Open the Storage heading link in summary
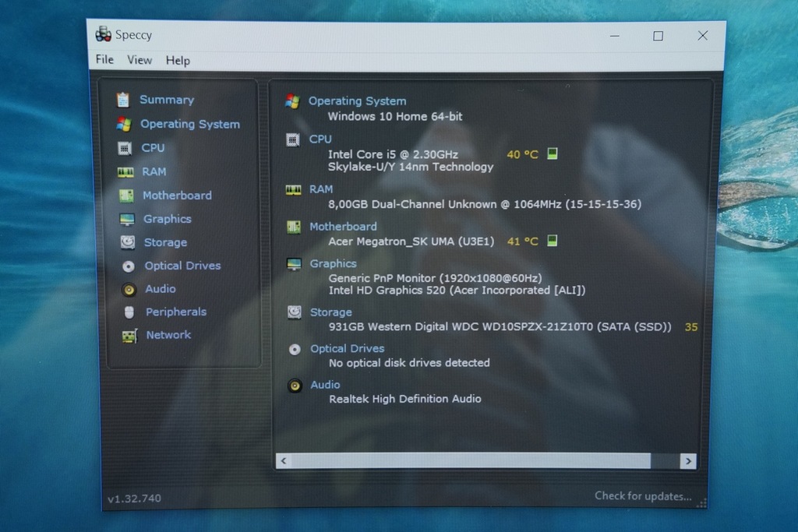Viewport: 798px width, 532px height. [x=331, y=312]
